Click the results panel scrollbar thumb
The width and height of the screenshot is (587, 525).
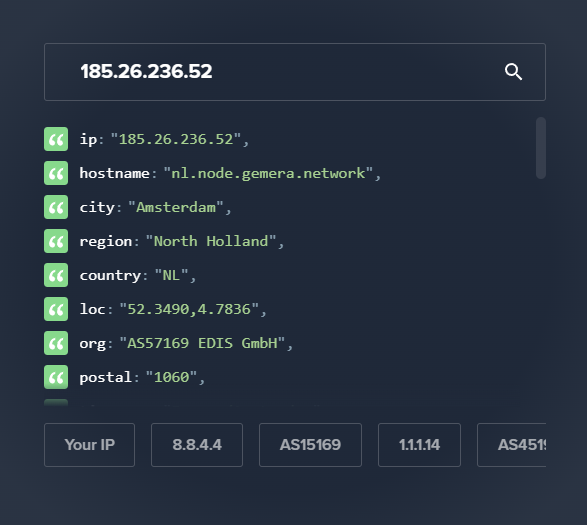(x=541, y=148)
